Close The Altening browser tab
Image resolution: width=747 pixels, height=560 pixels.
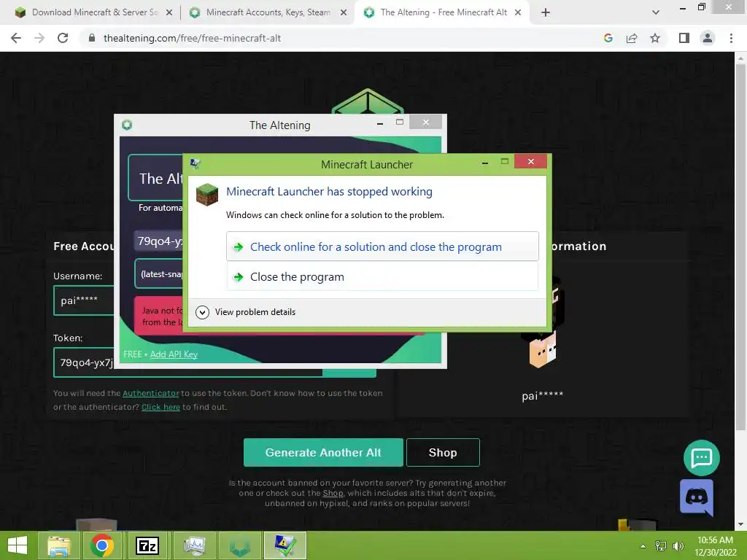[518, 12]
